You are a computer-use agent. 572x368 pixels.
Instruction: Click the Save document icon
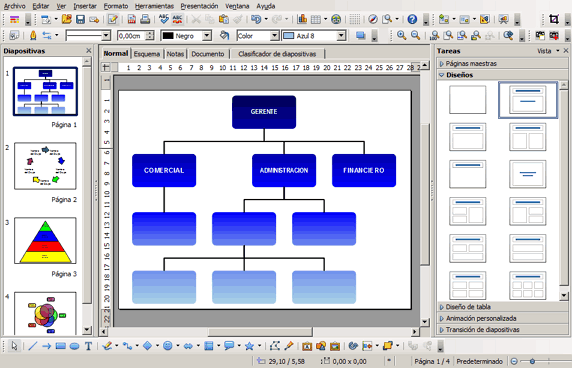click(x=80, y=19)
